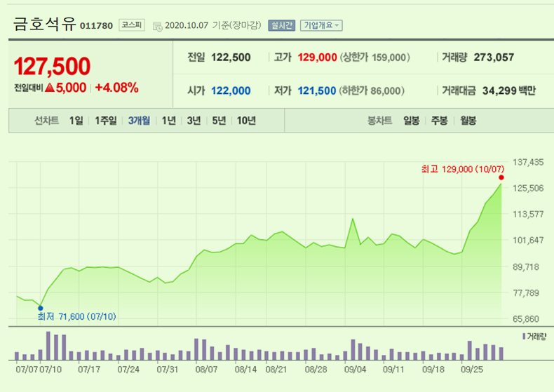Click the 선차트 label

click(47, 121)
